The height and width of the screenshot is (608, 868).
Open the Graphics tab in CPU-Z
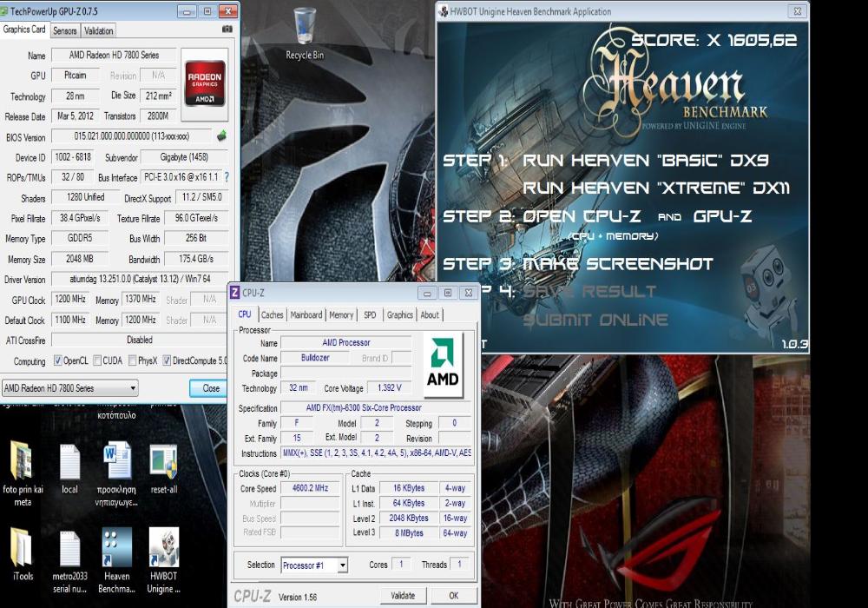399,315
